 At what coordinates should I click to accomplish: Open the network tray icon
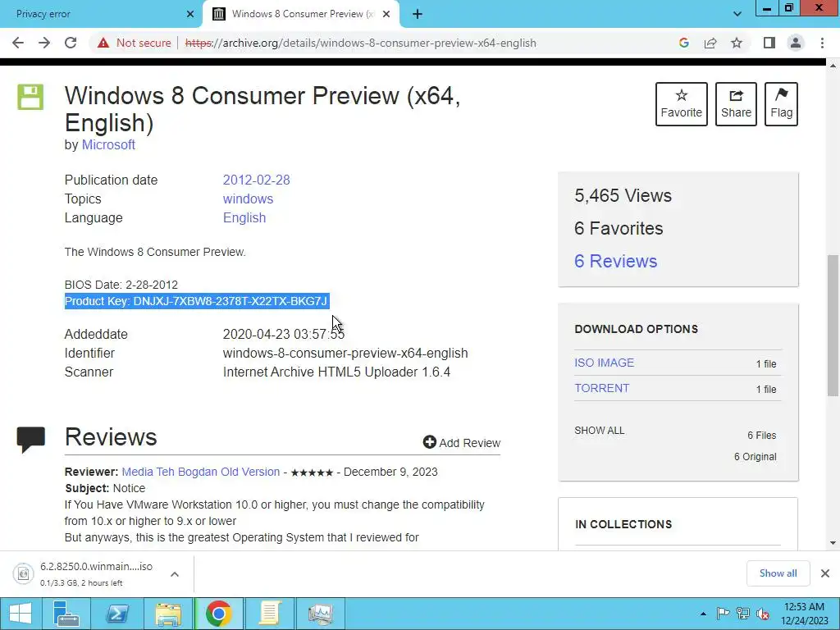coord(743,614)
